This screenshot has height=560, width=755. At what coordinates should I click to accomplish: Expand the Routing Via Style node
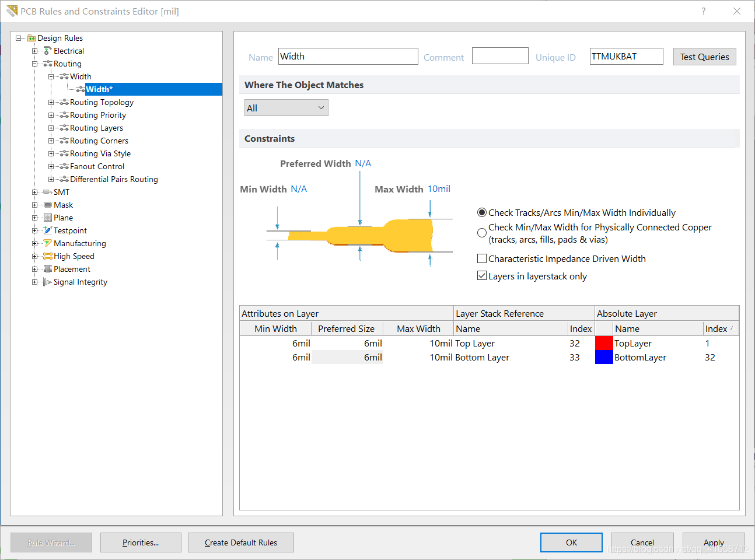51,153
